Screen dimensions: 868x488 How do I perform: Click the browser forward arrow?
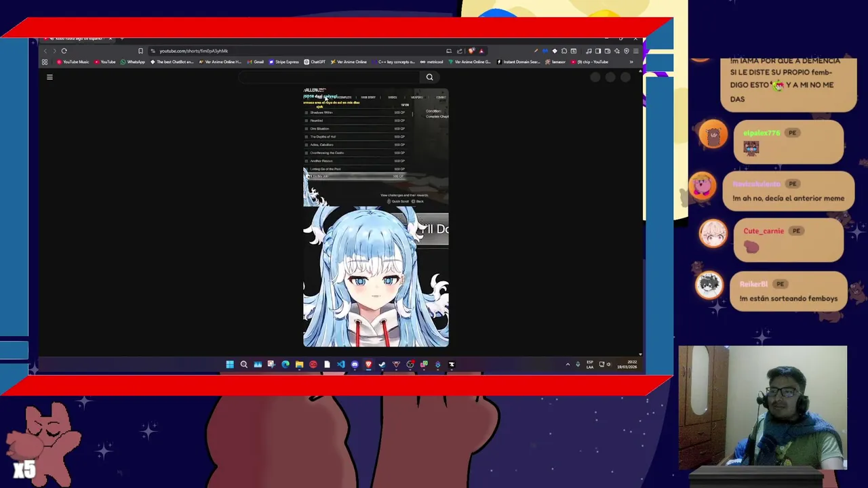pos(54,51)
